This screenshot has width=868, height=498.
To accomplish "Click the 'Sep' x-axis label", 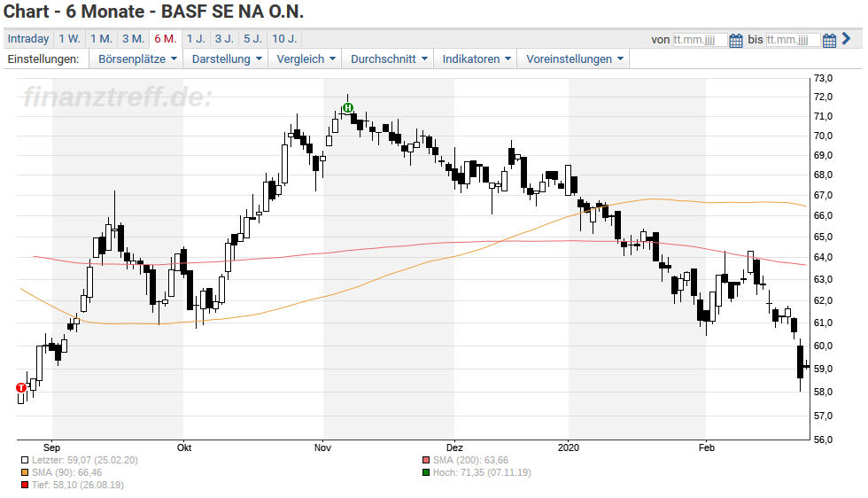I will click(51, 447).
